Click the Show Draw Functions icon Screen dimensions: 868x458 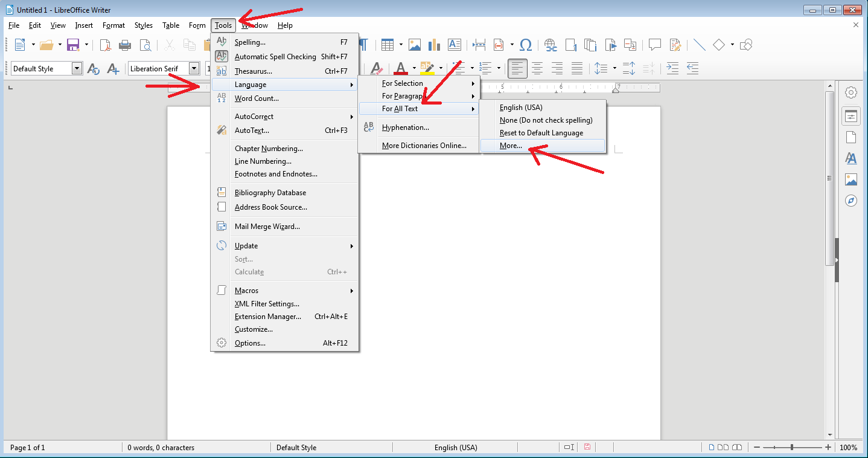click(746, 45)
